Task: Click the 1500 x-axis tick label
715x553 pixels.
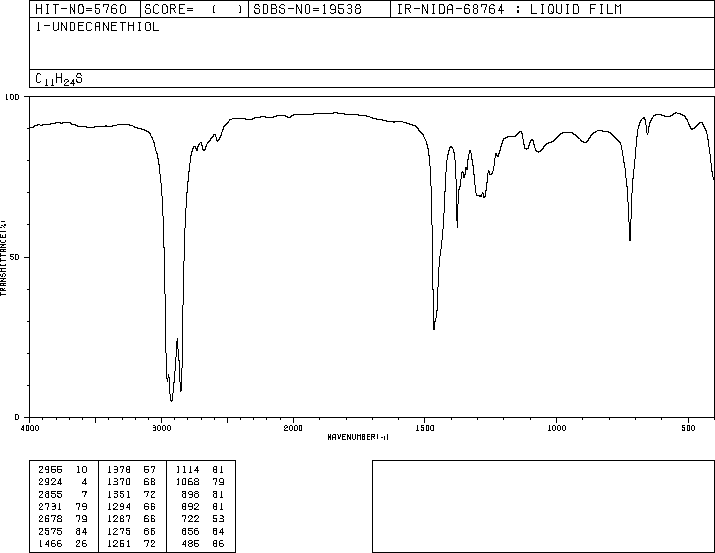Action: (425, 428)
